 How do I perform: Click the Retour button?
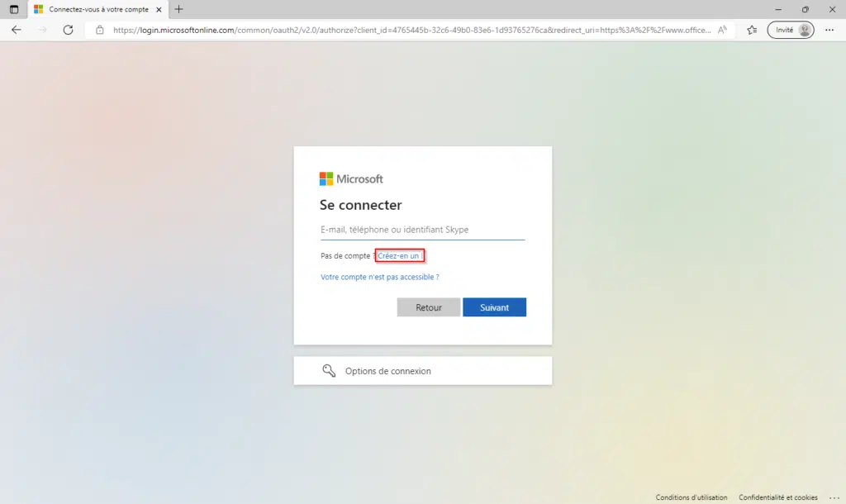pos(429,307)
